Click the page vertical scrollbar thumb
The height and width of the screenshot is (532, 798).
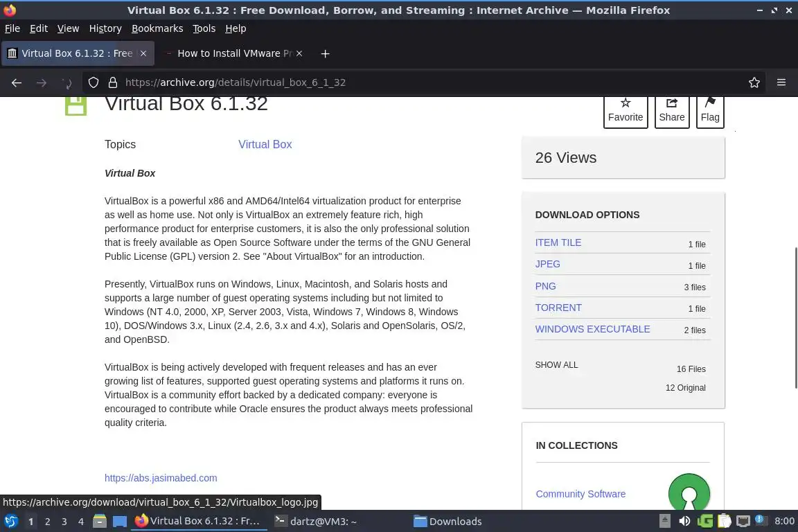pyautogui.click(x=795, y=318)
